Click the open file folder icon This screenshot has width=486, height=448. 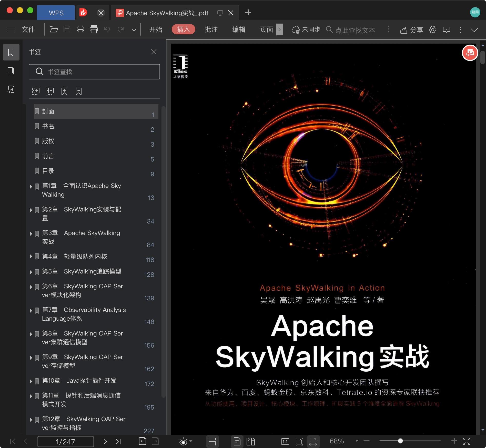pos(54,29)
